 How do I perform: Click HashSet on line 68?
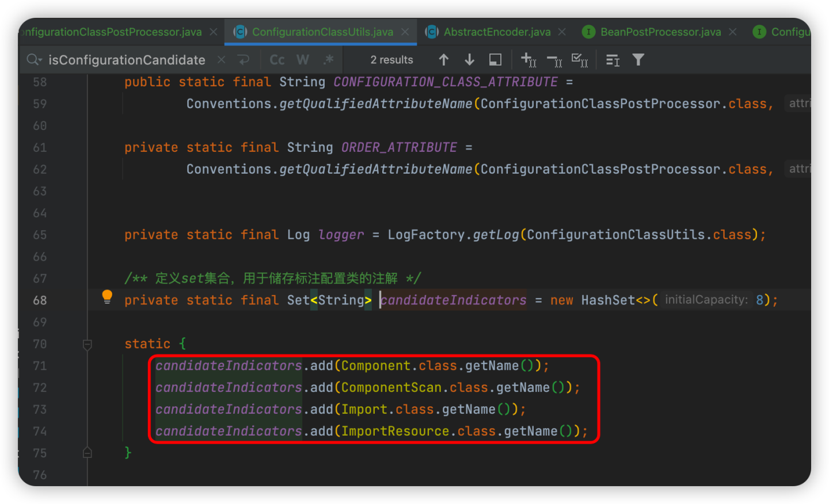[608, 300]
